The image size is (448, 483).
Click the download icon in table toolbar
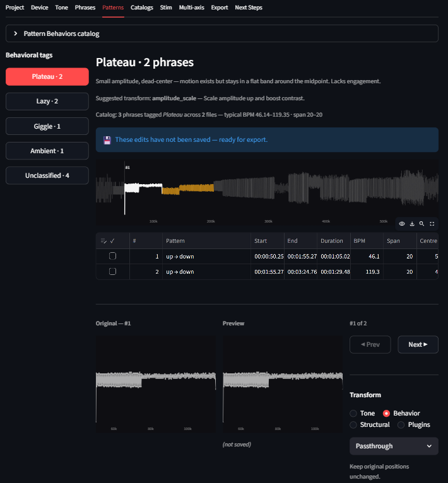click(412, 223)
